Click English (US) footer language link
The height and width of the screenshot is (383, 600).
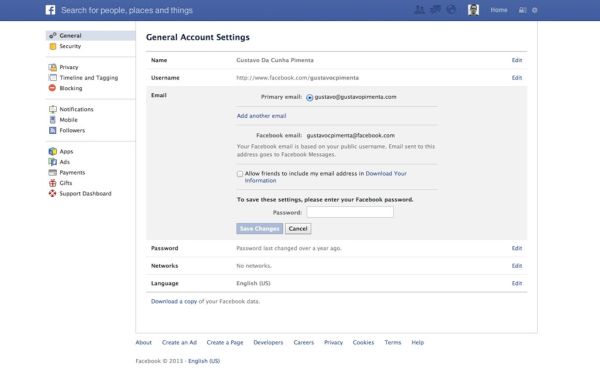204,361
